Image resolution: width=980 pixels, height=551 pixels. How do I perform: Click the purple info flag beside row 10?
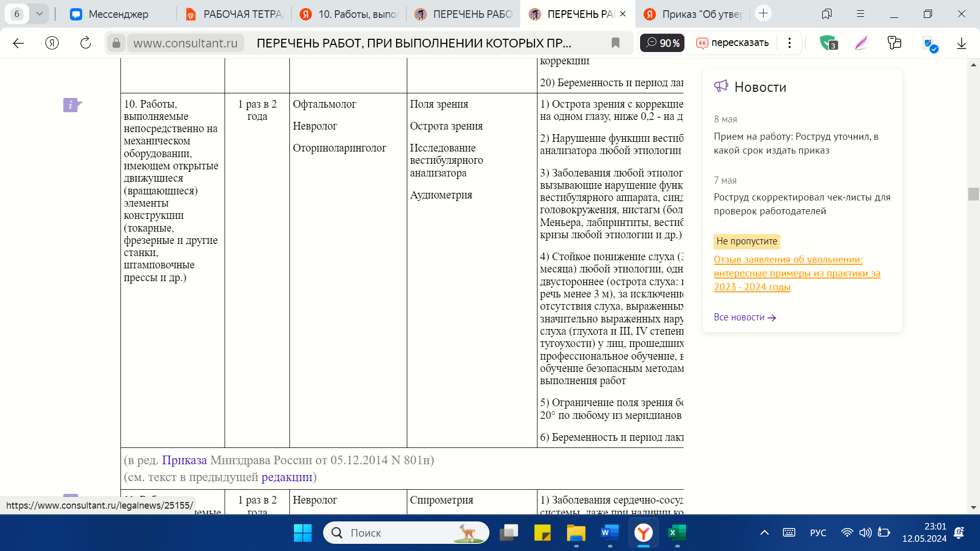pyautogui.click(x=72, y=105)
